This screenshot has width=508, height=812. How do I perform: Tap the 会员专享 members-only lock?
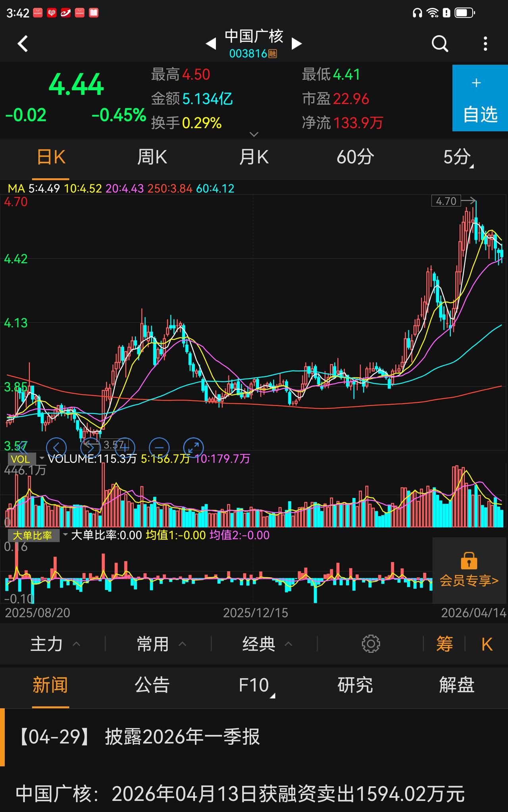[469, 570]
